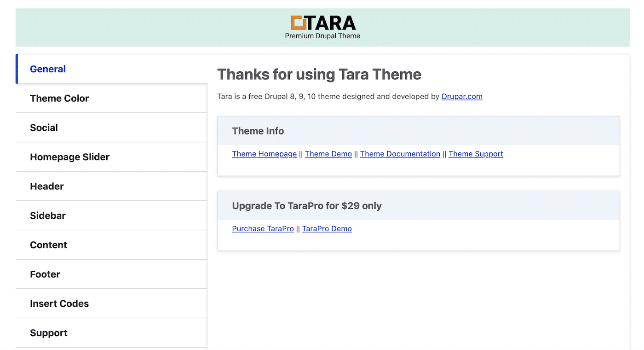Open the Homepage Slider settings
Image resolution: width=644 pixels, height=350 pixels.
[69, 157]
